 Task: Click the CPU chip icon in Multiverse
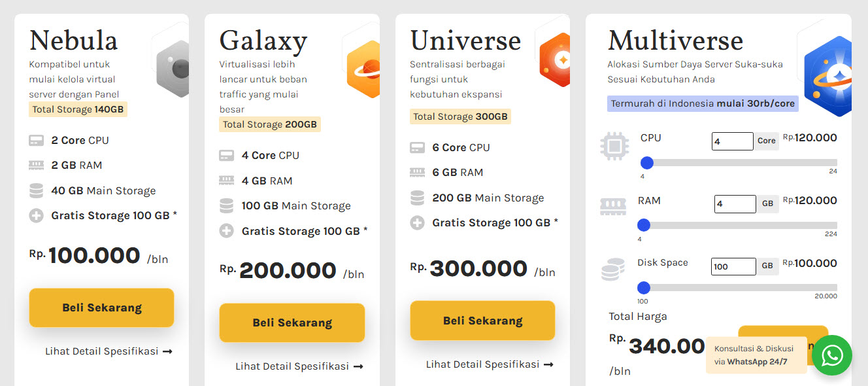click(x=614, y=147)
